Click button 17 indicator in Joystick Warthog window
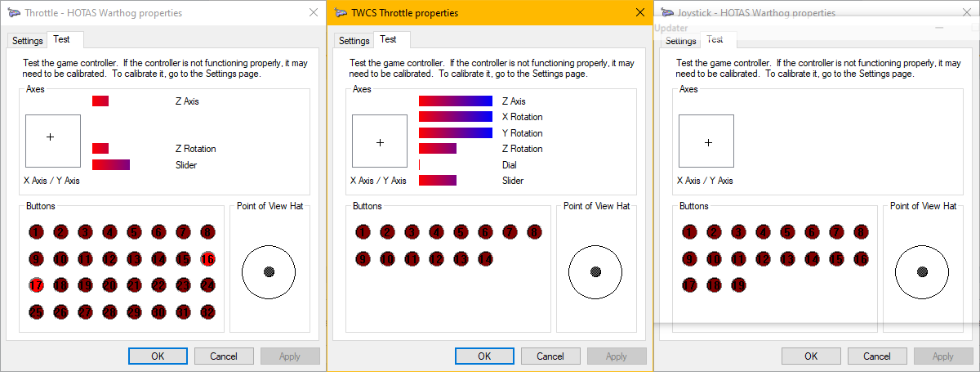 pyautogui.click(x=689, y=285)
